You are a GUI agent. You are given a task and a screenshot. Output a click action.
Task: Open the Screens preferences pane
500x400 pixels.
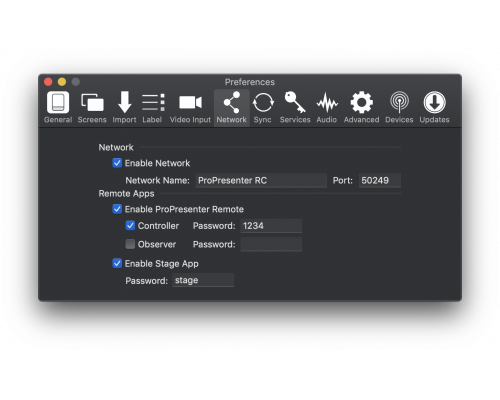click(x=92, y=107)
